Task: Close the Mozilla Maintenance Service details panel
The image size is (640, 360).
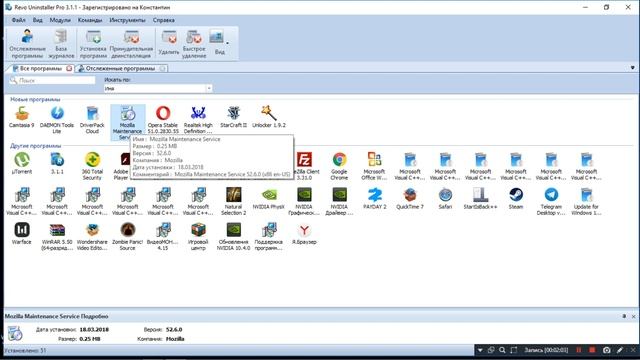Action: click(x=633, y=316)
